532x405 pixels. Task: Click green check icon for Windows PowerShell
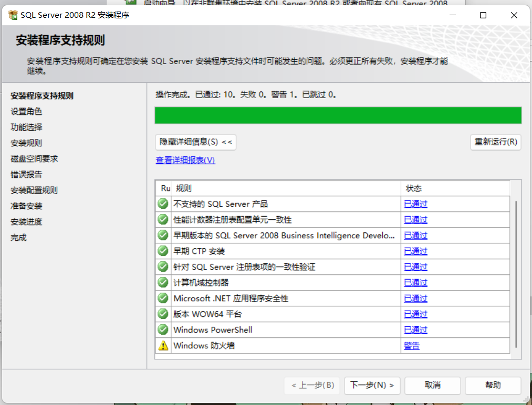click(163, 329)
